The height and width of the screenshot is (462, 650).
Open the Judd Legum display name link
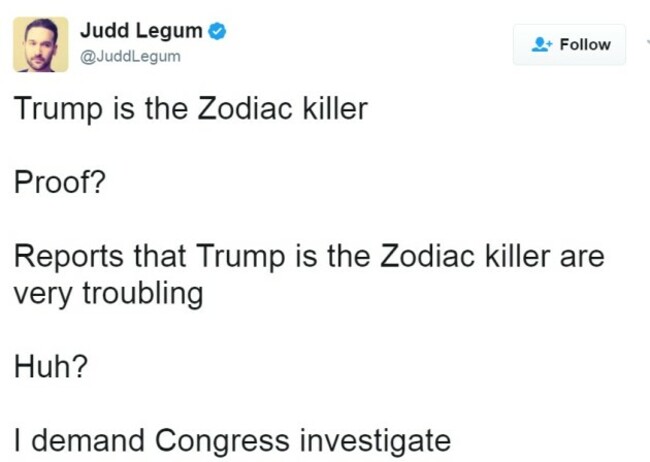point(141,31)
